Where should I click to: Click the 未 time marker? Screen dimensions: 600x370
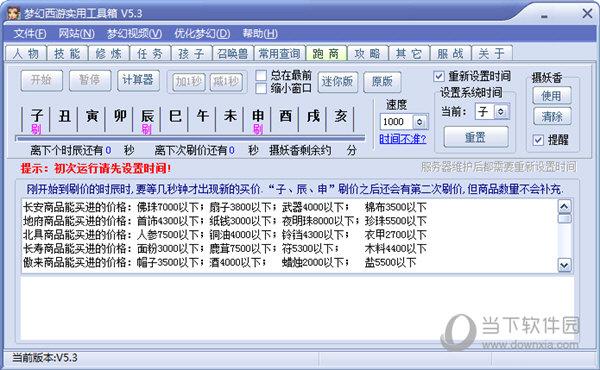click(x=230, y=116)
